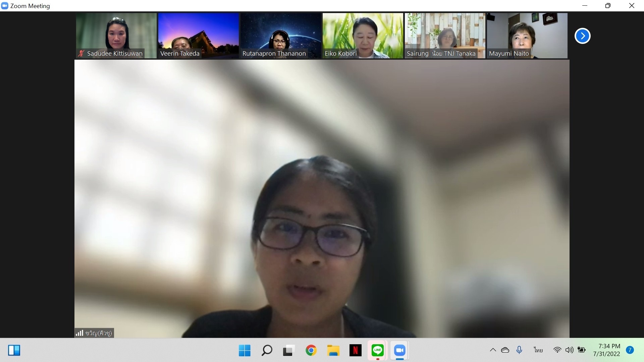Image resolution: width=644 pixels, height=362 pixels.
Task: Launch Netflix from the taskbar
Action: pos(355,351)
